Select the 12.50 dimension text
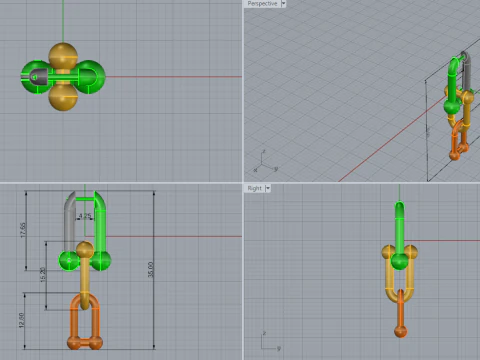480x360 pixels. pos(21,320)
